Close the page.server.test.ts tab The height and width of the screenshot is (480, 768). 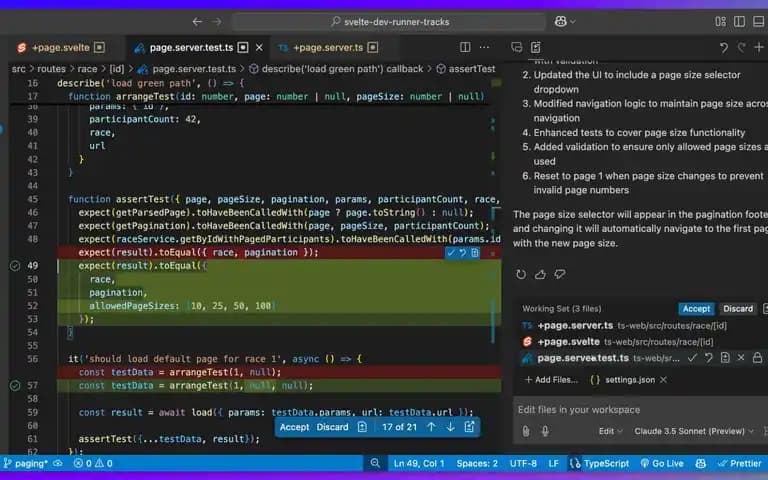coord(259,48)
